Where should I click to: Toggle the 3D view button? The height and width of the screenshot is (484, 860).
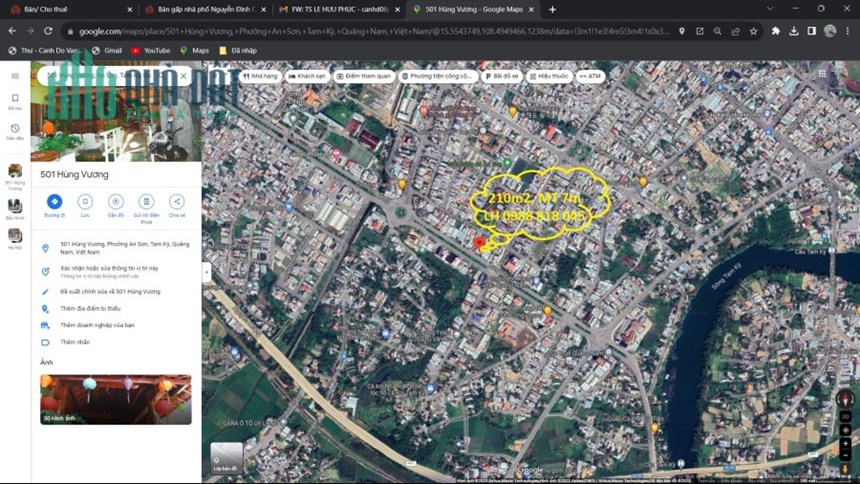[845, 417]
